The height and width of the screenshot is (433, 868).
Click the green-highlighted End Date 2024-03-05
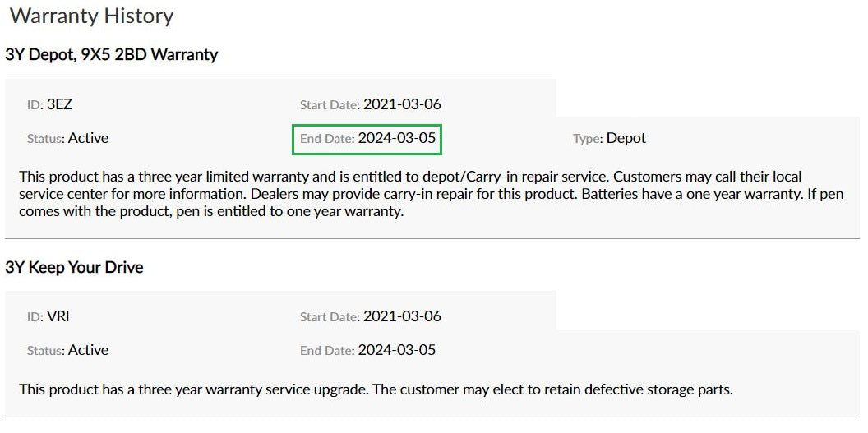click(396, 138)
